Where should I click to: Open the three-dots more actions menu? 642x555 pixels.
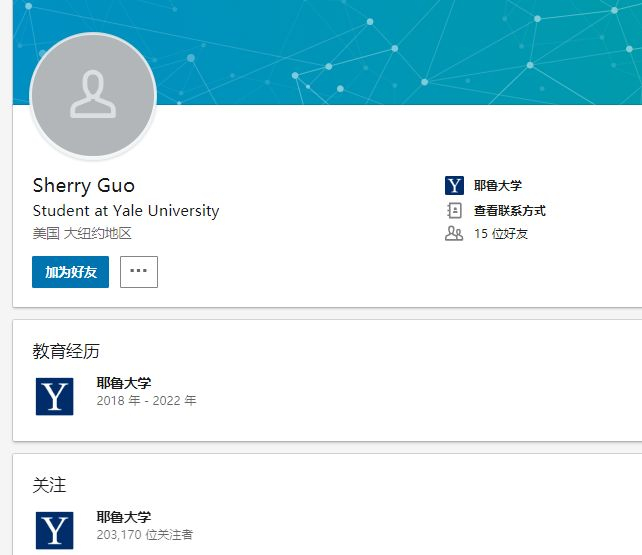click(x=139, y=272)
